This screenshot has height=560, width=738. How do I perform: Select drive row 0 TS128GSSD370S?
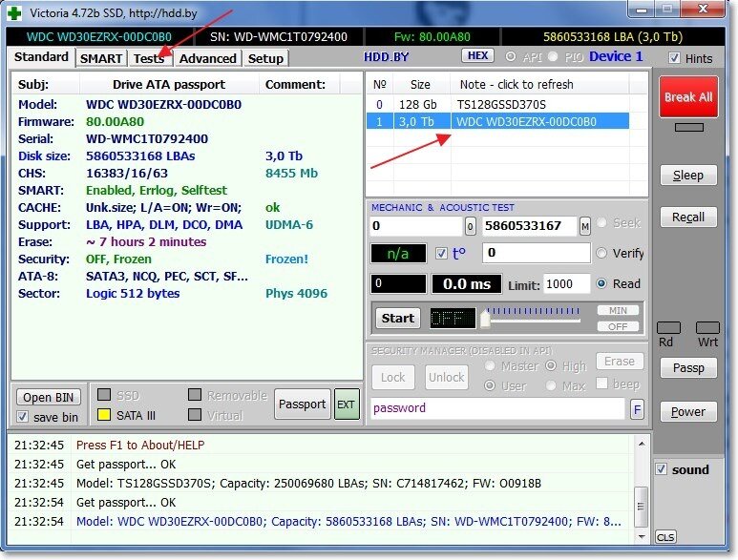497,104
